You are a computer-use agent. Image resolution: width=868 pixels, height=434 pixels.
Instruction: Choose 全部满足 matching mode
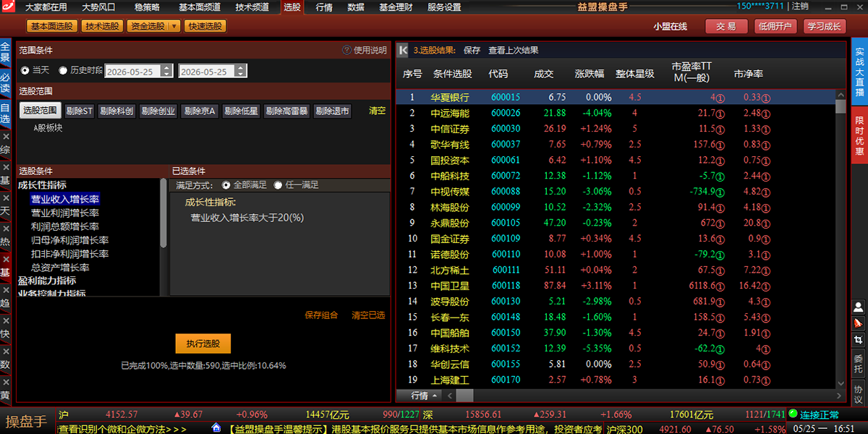coord(226,185)
